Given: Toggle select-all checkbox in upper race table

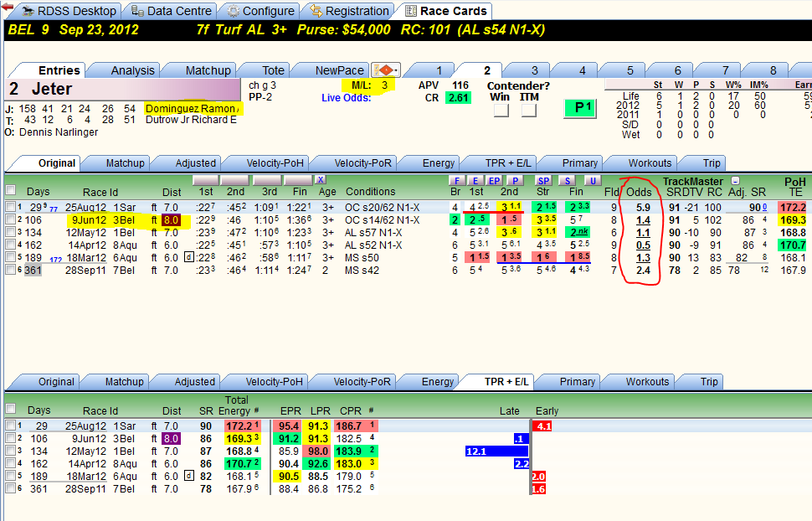Looking at the screenshot, I should 10,190.
